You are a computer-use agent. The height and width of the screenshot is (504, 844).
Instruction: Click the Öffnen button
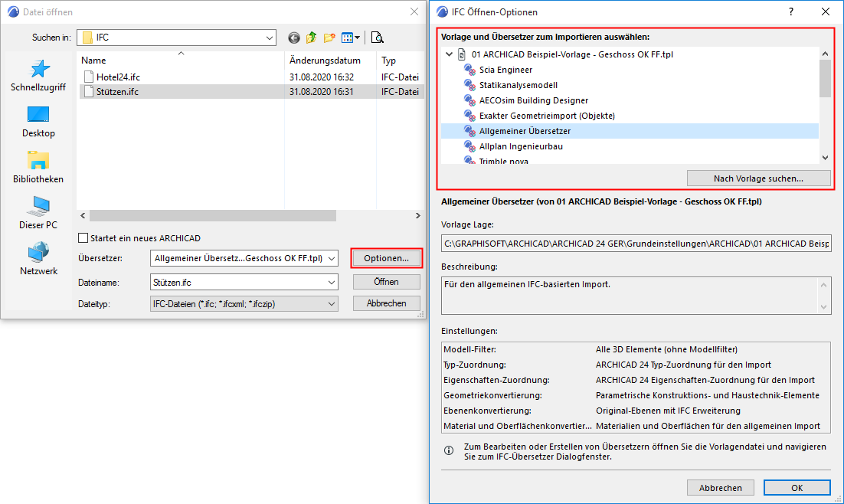tap(387, 282)
